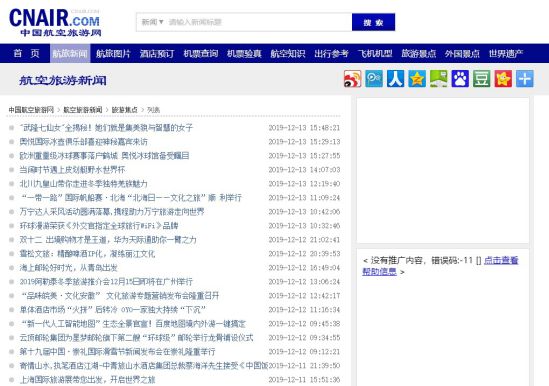
Task: Open 出行参考 in the navigation bar
Action: (x=332, y=54)
